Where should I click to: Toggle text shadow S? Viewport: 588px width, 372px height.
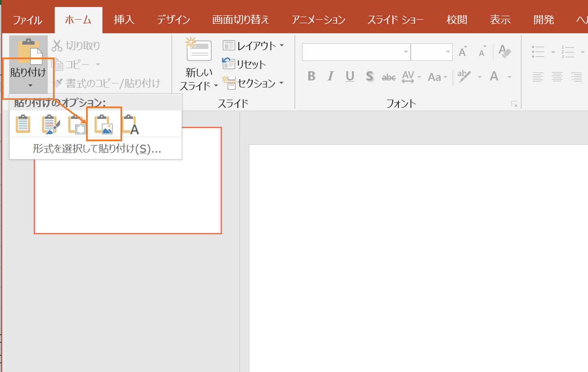point(369,76)
